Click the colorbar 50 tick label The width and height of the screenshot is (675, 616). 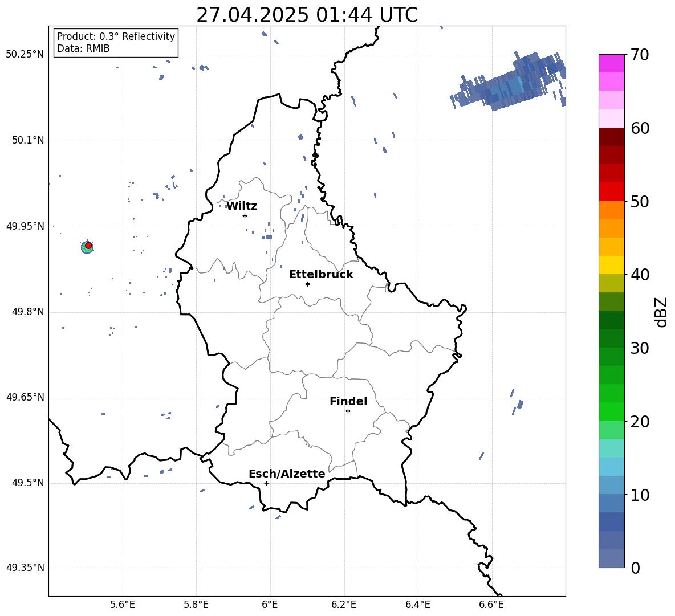[x=640, y=202]
